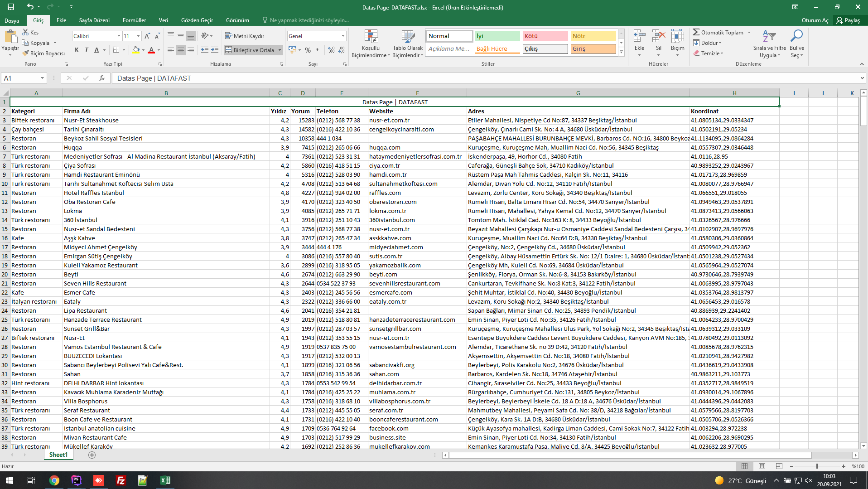This screenshot has width=868, height=489.
Task: Open Find and Select (Bul ve Seç)
Action: coord(796,44)
